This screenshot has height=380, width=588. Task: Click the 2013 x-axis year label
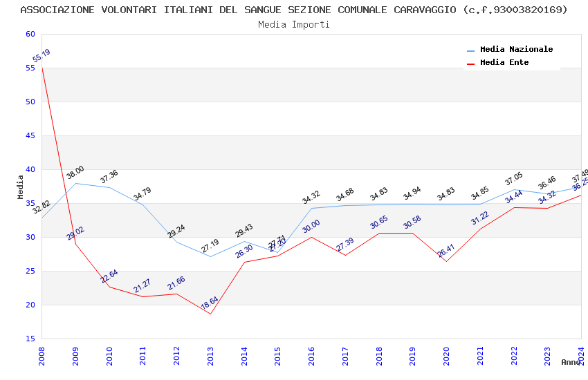click(210, 356)
